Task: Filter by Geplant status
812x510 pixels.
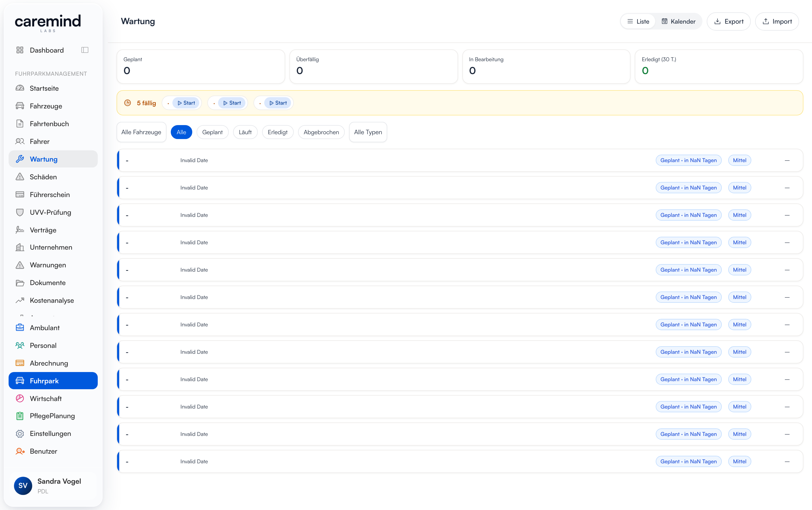Action: pos(212,132)
